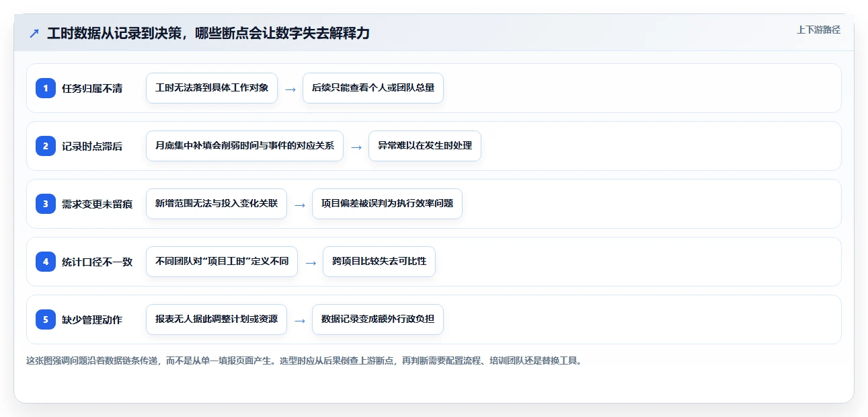The height and width of the screenshot is (417, 868).
Task: Open the 异常难以在发生时处理 box
Action: pos(425,146)
